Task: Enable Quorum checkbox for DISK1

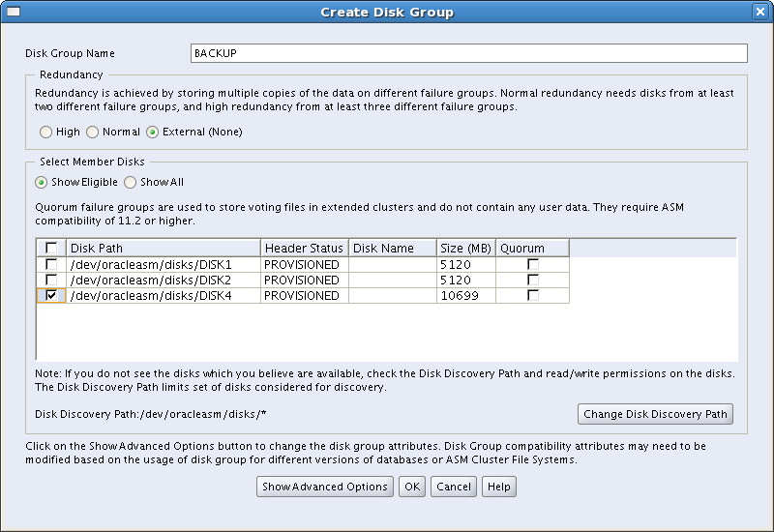Action: [533, 264]
